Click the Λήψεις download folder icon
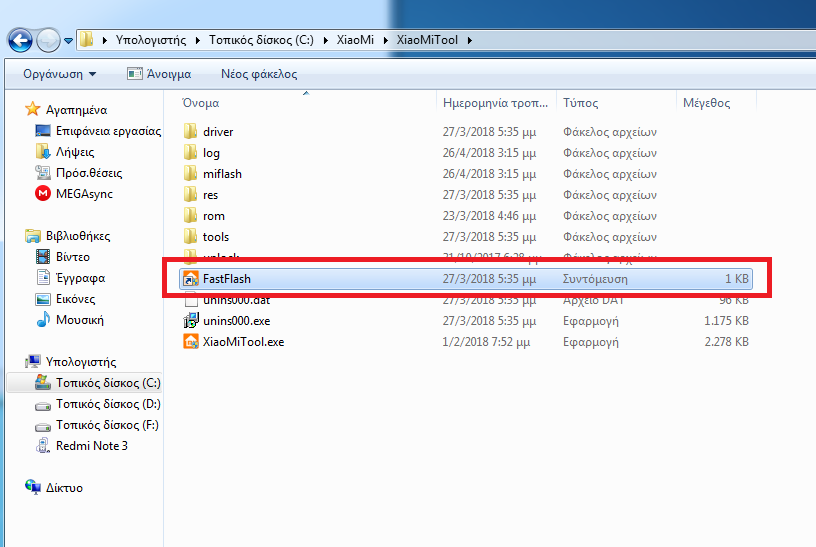 [x=43, y=151]
